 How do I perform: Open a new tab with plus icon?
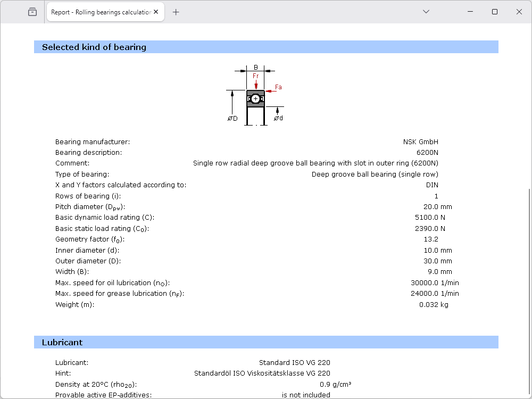[x=176, y=12]
